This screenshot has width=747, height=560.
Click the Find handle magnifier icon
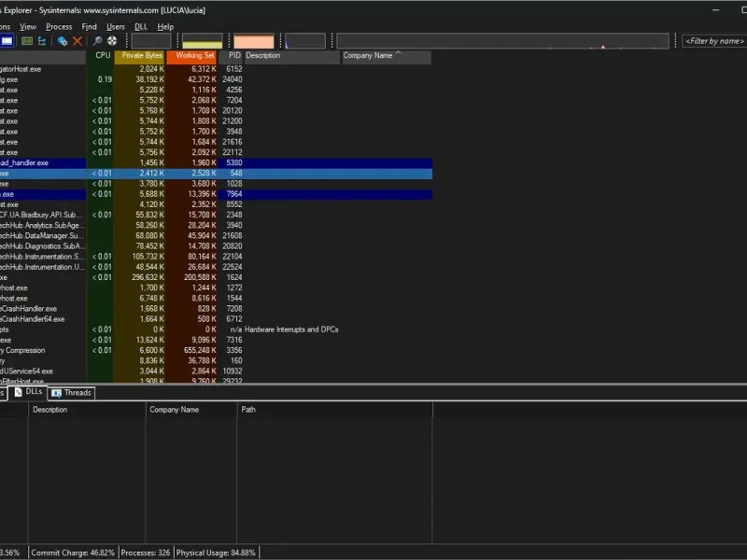click(x=97, y=41)
